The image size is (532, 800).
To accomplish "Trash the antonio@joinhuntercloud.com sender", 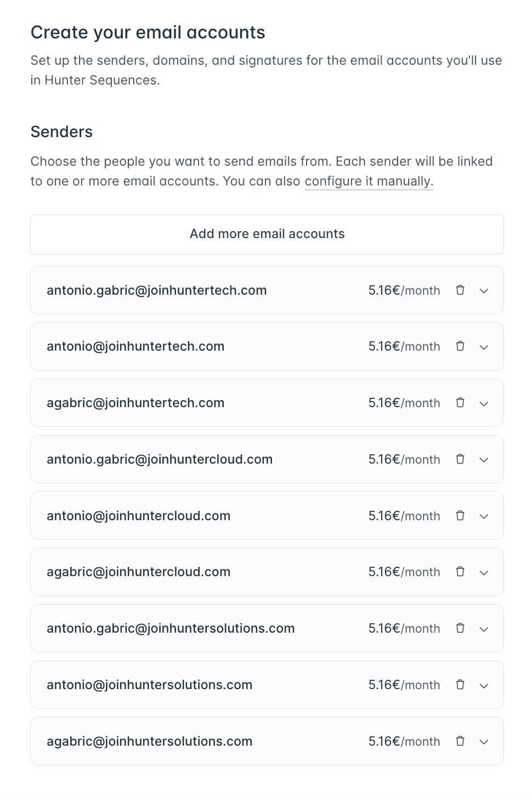I will (460, 516).
